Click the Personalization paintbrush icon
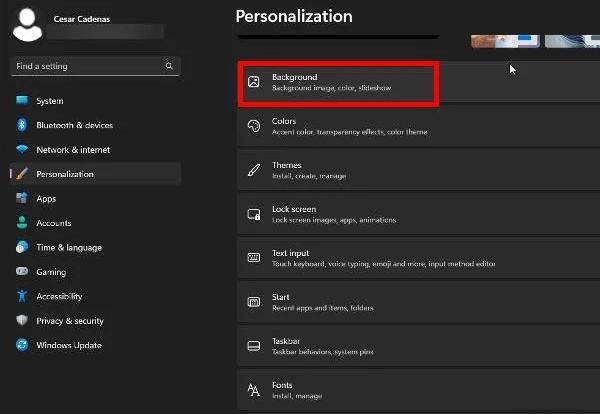Screen dimensions: 600x414 [x=22, y=174]
